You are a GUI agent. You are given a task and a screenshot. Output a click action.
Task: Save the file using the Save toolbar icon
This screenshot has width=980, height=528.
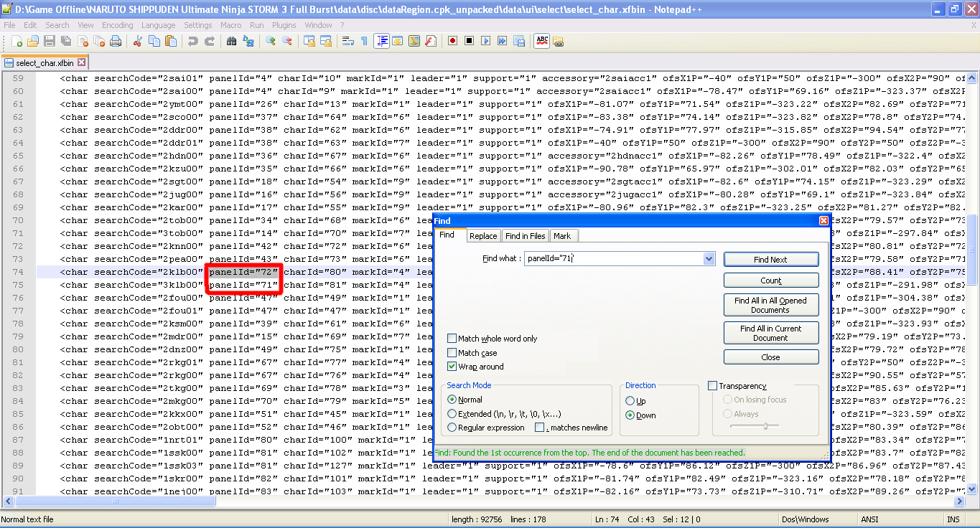click(50, 41)
